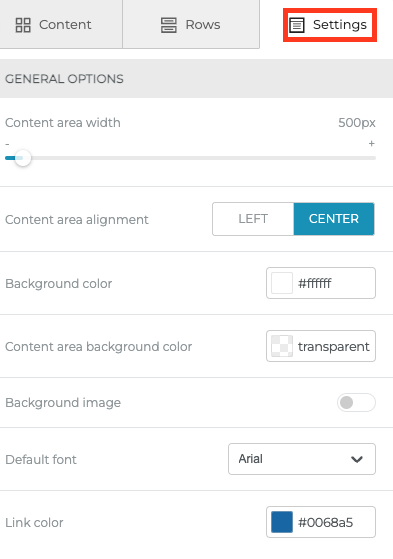Open the transparent checkerboard color swatch
Screen dimensions: 393x559
(x=282, y=346)
